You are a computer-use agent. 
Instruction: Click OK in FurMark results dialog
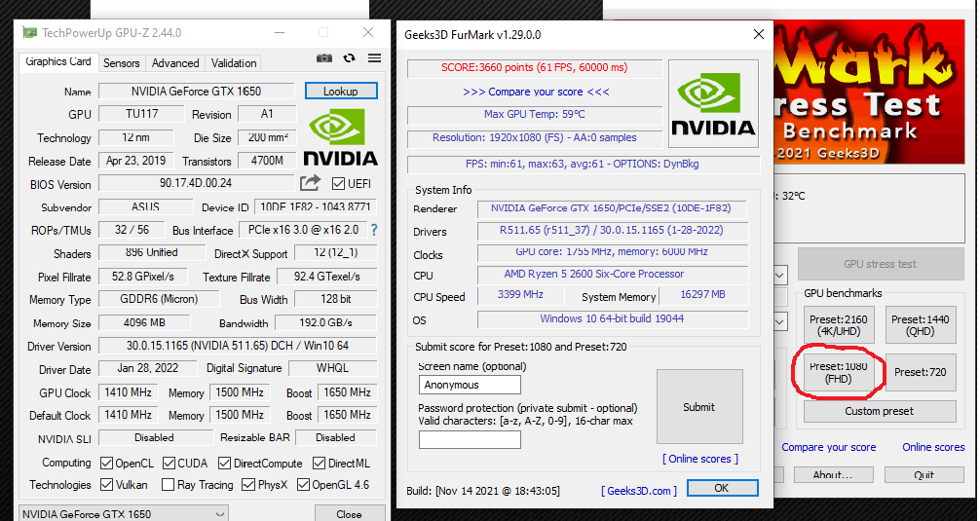(x=722, y=488)
